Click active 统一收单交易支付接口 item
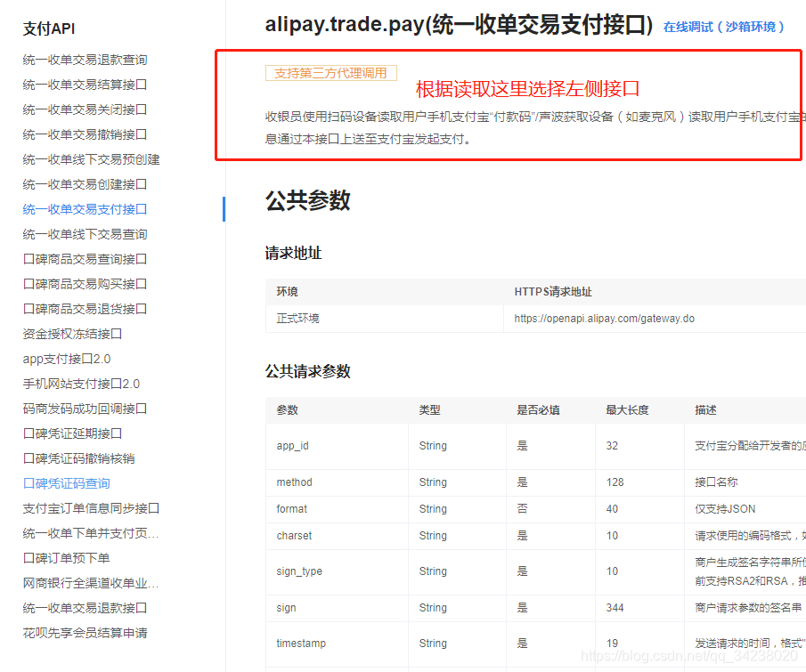The image size is (806, 672). [85, 209]
